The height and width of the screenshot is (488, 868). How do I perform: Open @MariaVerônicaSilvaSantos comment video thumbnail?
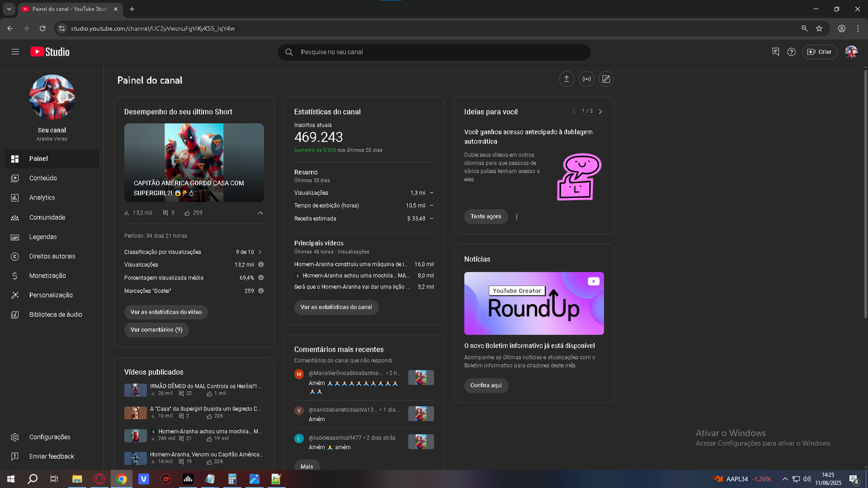click(421, 377)
